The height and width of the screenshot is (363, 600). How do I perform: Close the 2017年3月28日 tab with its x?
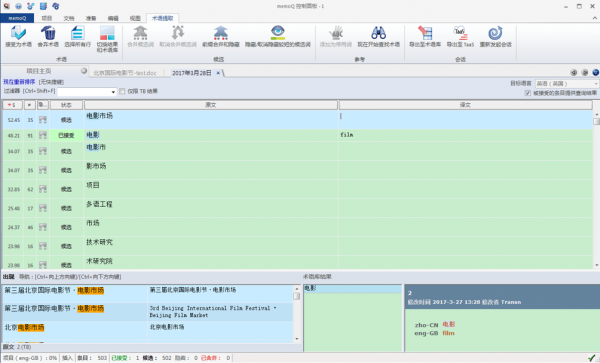[x=218, y=73]
